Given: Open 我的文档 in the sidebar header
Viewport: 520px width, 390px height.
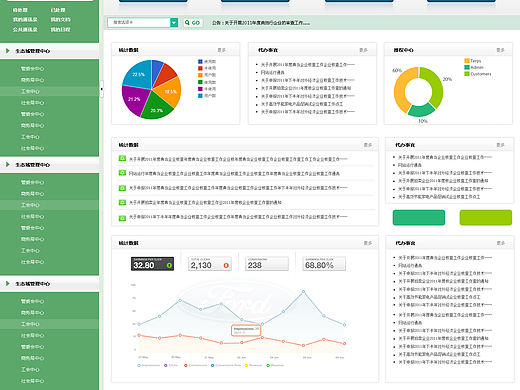Looking at the screenshot, I should 60,20.
